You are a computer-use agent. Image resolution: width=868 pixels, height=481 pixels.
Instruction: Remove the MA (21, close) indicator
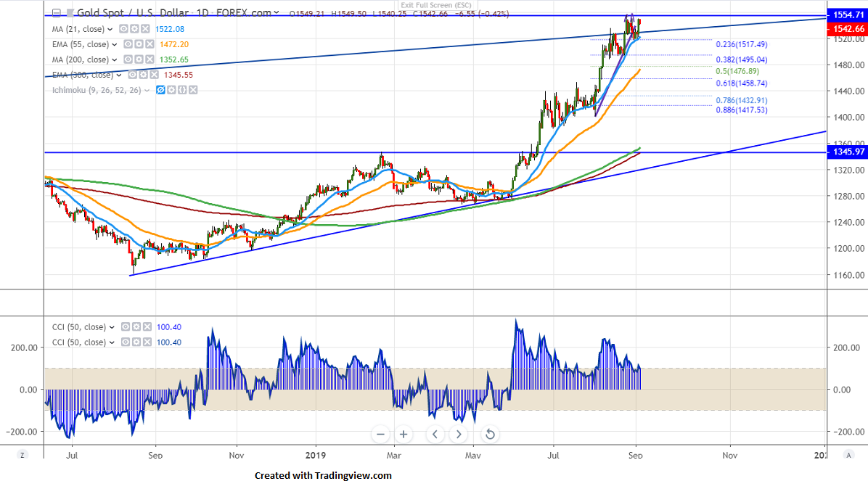145,29
